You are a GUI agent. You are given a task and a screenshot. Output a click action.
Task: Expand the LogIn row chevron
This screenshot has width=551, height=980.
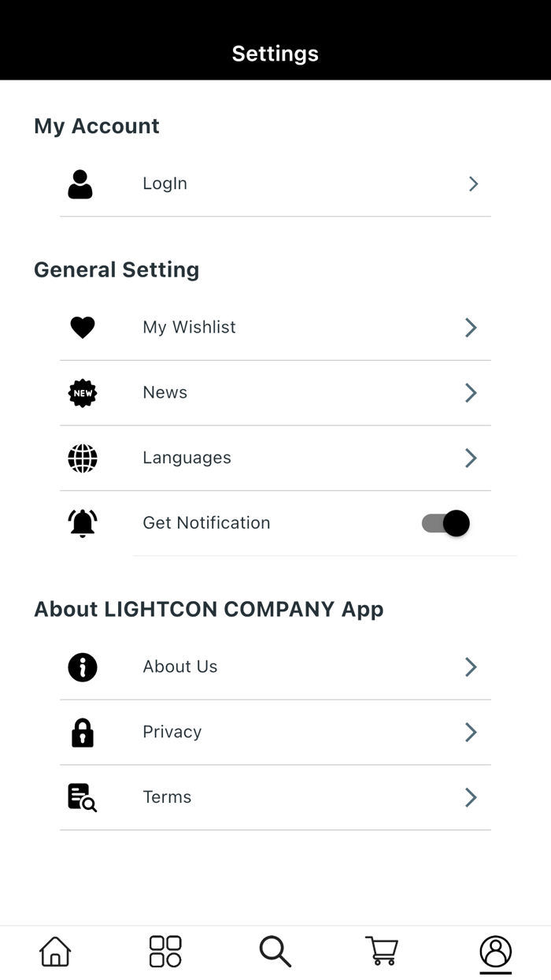point(473,184)
